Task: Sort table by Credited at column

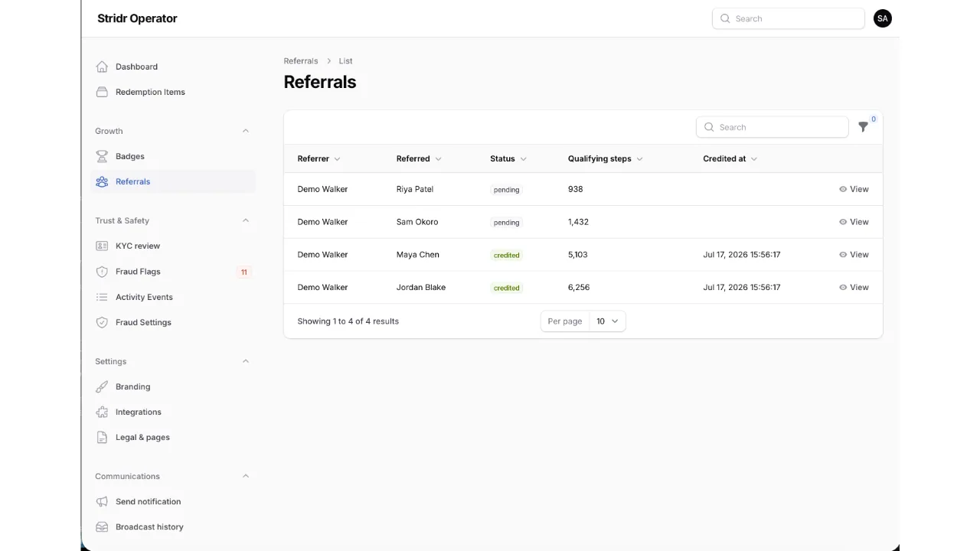Action: tap(730, 158)
